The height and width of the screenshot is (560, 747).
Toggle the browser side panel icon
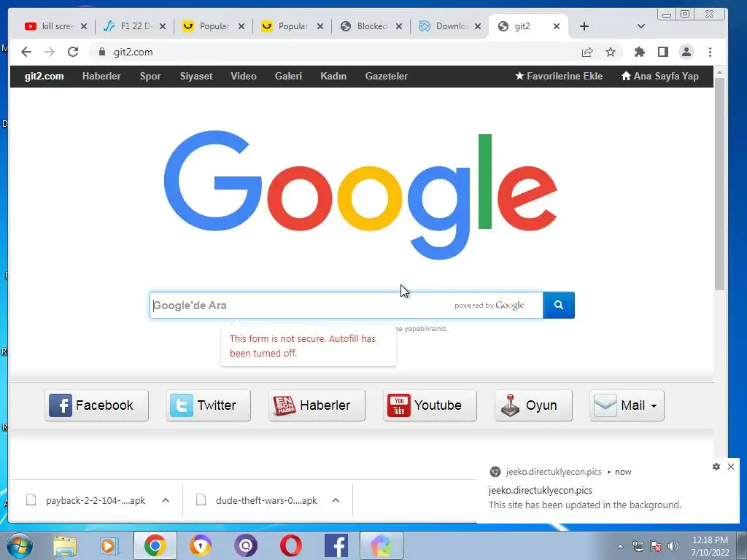pos(662,52)
